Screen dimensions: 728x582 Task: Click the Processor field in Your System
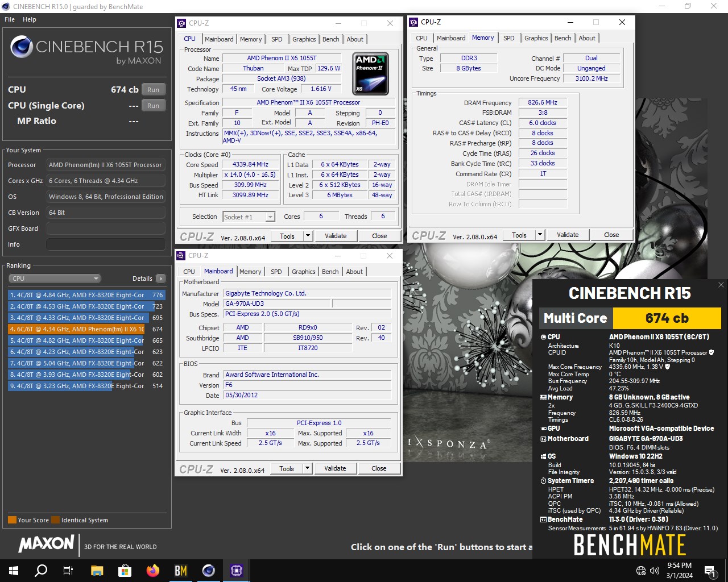coord(106,165)
